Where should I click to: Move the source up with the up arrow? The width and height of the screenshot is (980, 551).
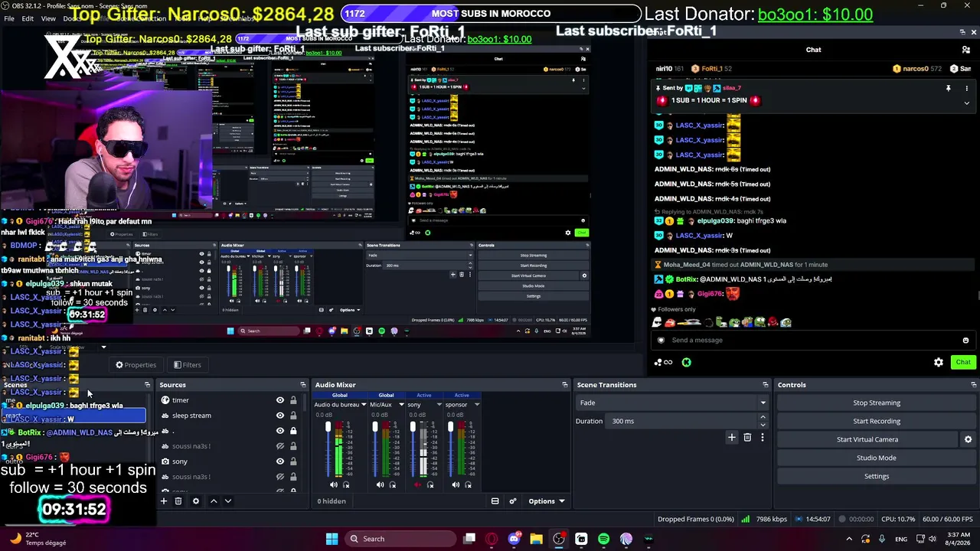pos(214,501)
